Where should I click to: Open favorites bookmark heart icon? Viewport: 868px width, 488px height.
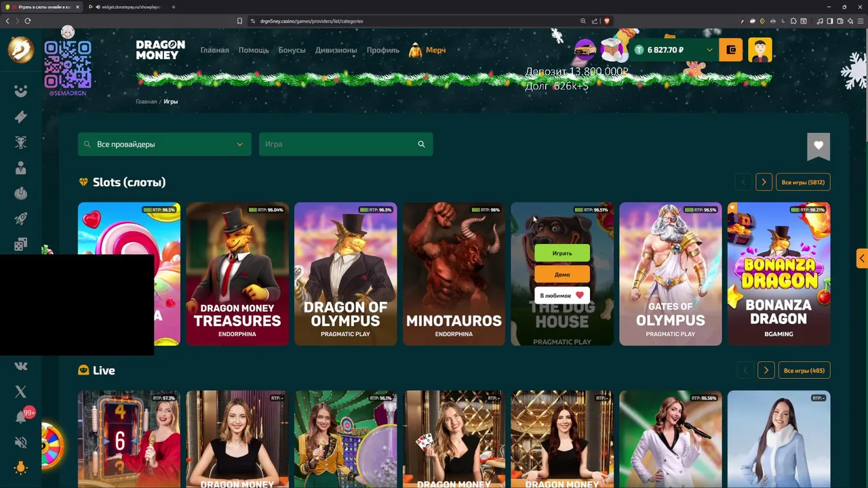pos(818,146)
